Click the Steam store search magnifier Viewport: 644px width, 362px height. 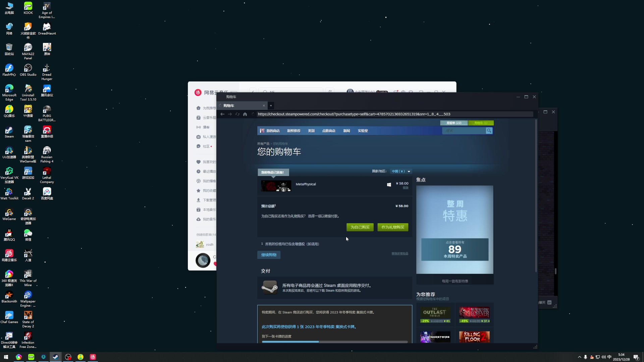pyautogui.click(x=489, y=131)
